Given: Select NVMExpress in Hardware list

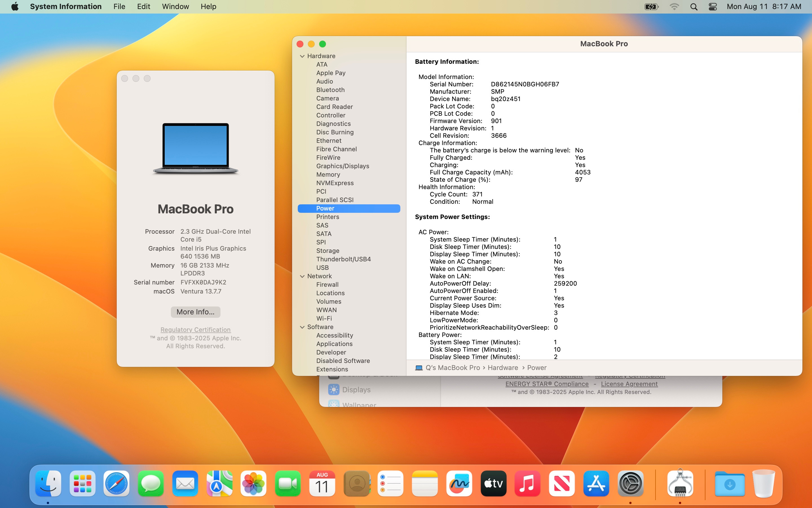Looking at the screenshot, I should click(x=335, y=183).
